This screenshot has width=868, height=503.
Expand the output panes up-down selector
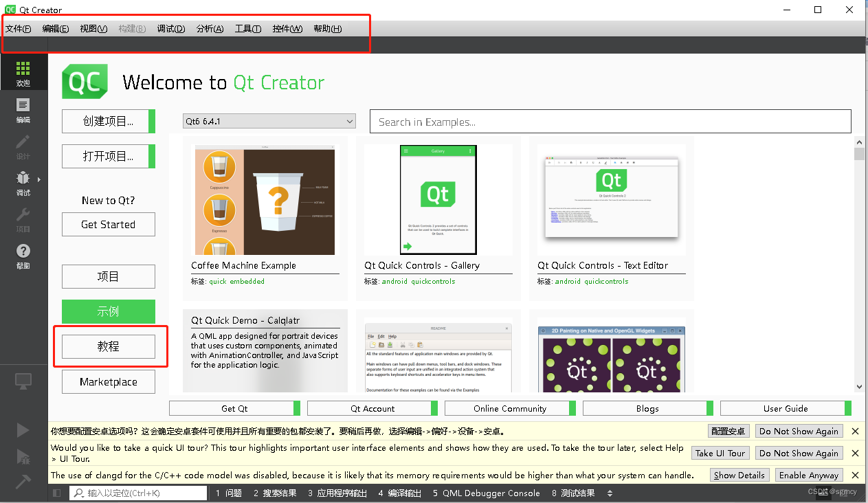(610, 493)
